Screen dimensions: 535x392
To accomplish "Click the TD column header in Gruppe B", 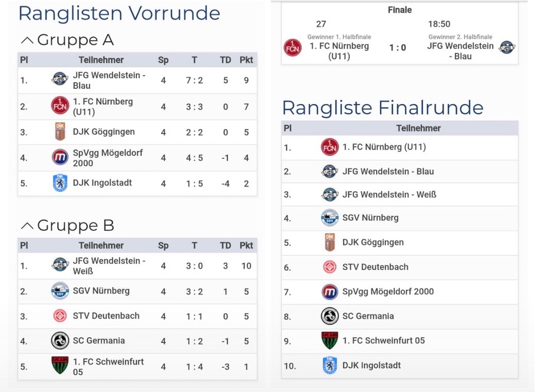I will pyautogui.click(x=226, y=245).
